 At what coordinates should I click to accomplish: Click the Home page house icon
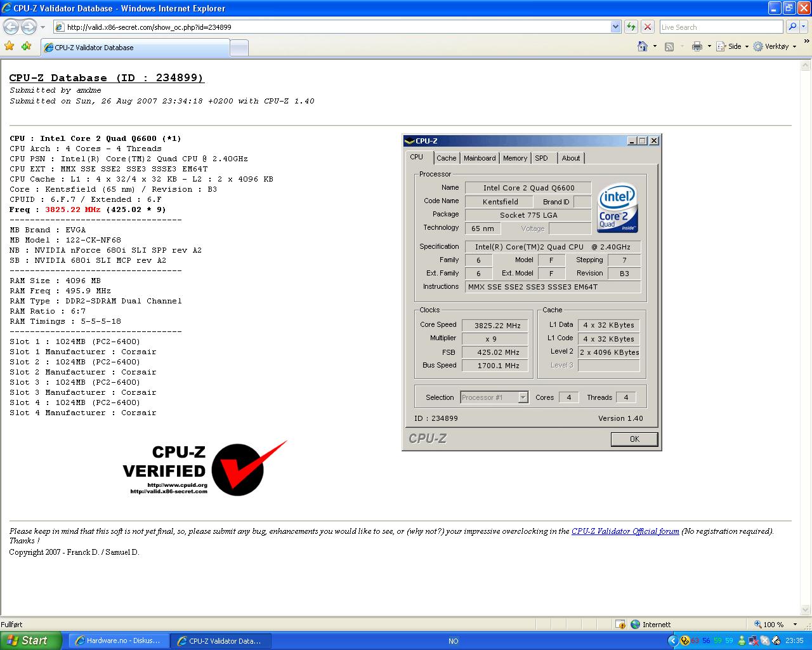643,46
